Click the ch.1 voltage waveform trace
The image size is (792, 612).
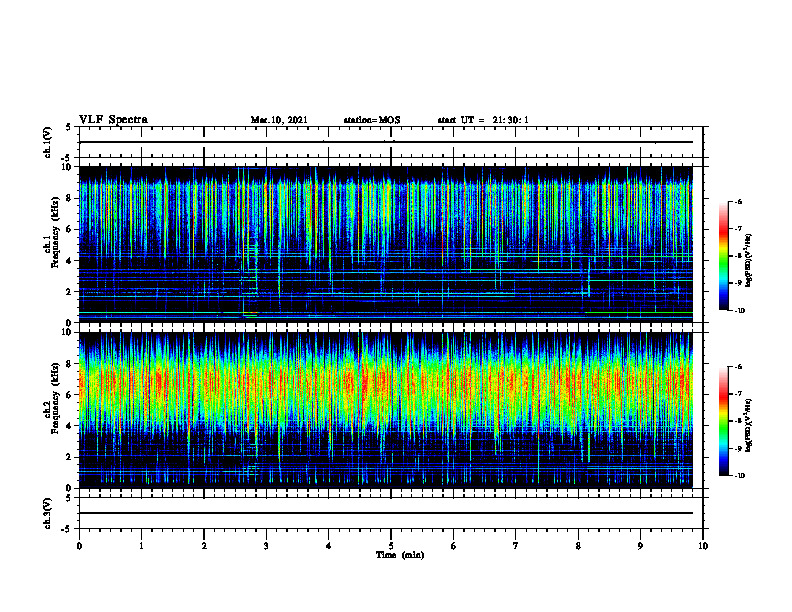386,142
